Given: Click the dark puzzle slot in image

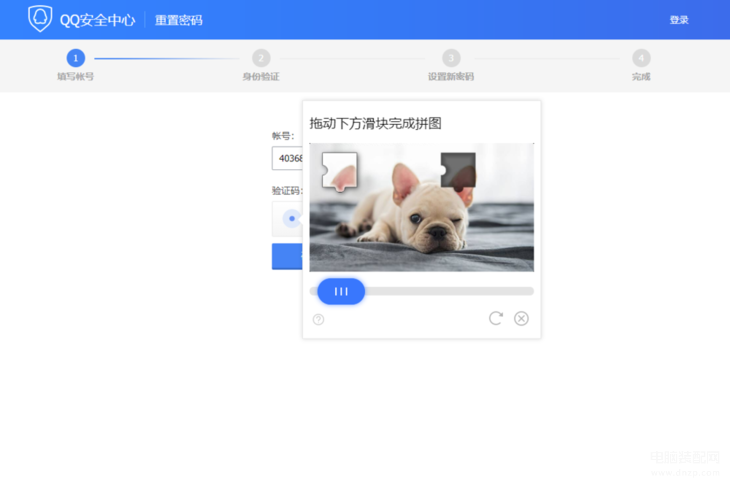Looking at the screenshot, I should (x=458, y=170).
